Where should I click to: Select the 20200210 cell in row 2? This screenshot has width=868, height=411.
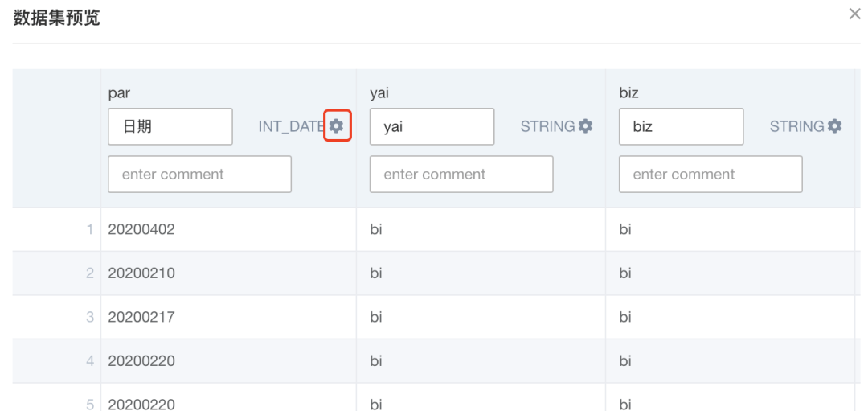coord(141,273)
